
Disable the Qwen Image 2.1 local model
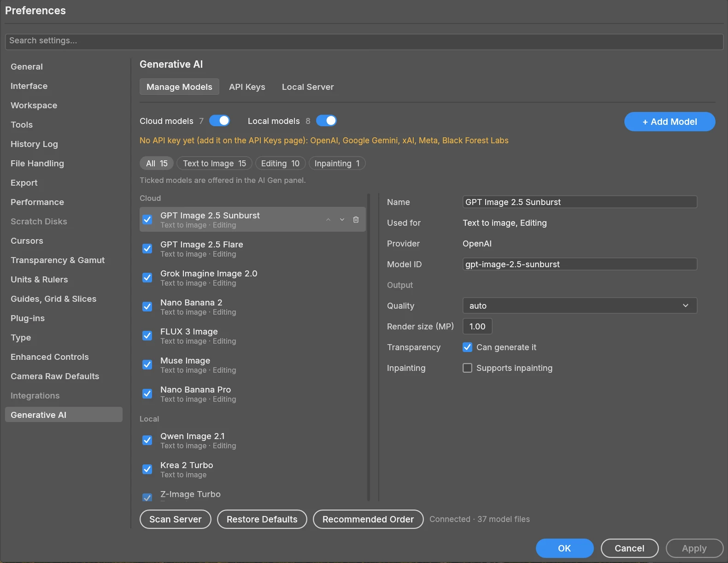point(147,440)
